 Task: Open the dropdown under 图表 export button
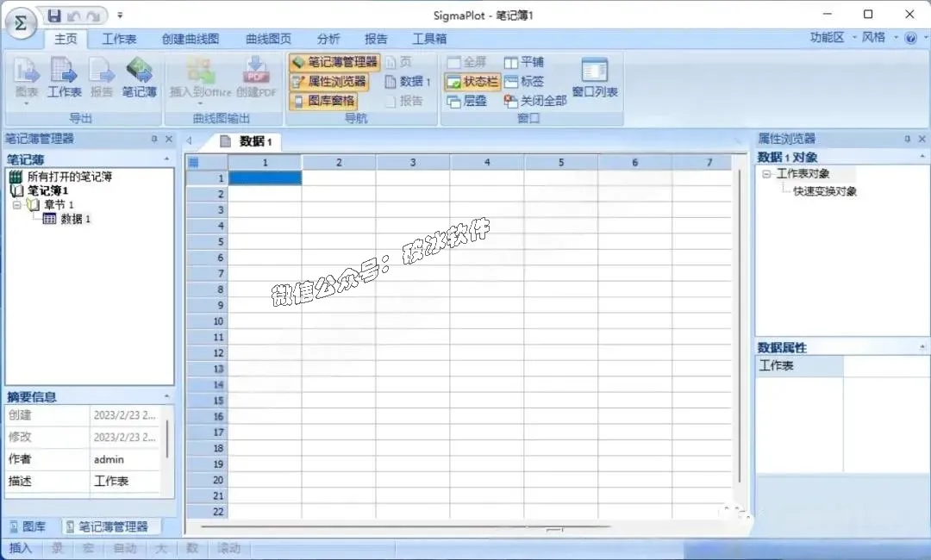pos(26,103)
